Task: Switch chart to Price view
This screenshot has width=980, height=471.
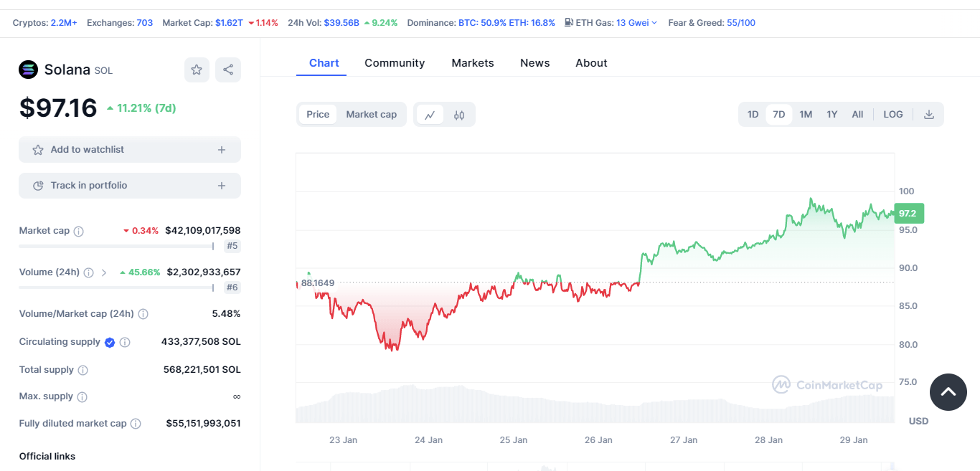Action: pos(318,115)
